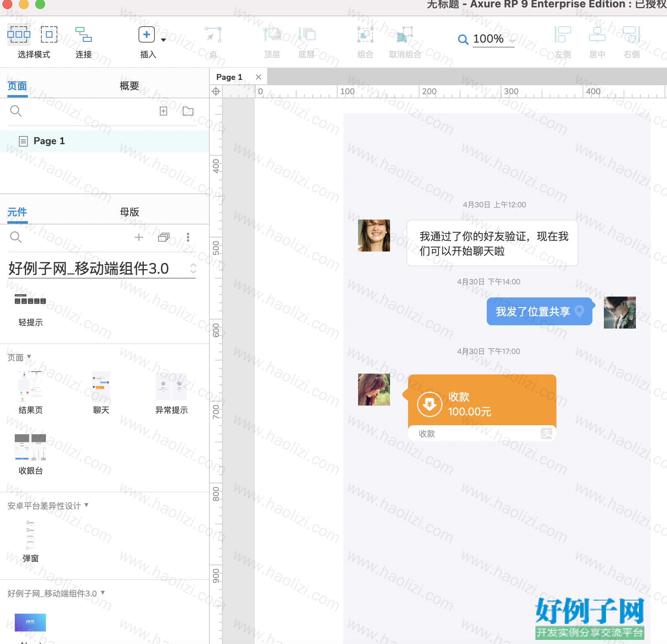
Task: Select the 聊天 widget thumbnail
Action: (101, 386)
